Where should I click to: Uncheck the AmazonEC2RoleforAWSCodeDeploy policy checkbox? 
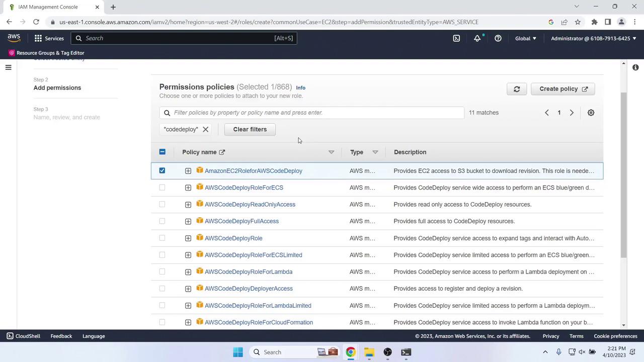162,171
